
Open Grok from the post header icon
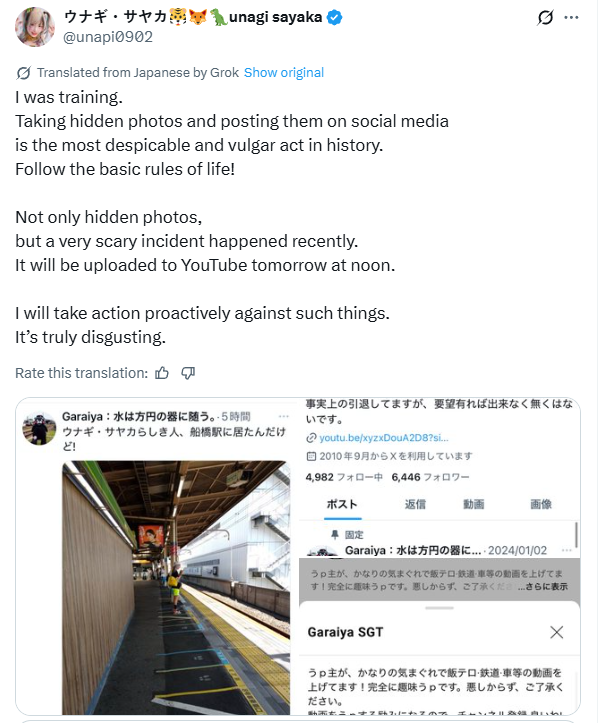pyautogui.click(x=547, y=17)
